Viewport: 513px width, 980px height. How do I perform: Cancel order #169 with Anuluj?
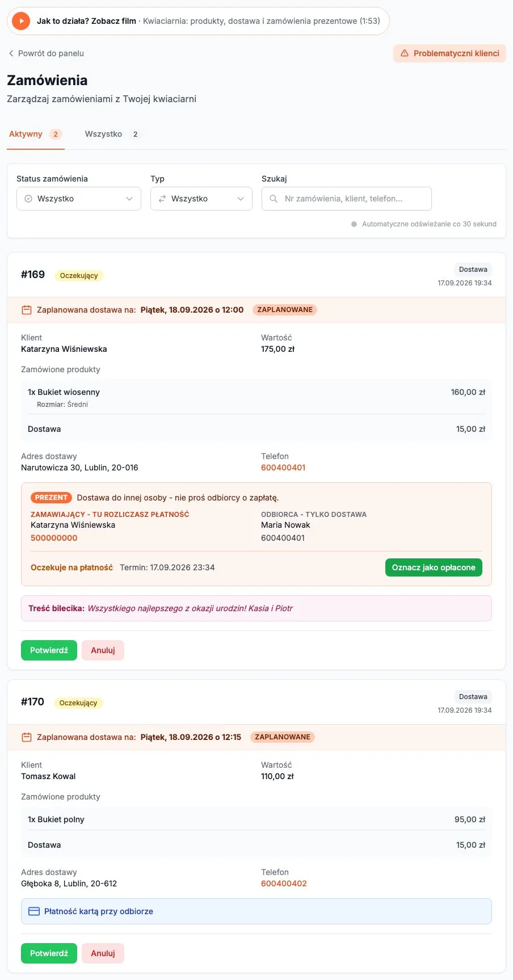103,650
